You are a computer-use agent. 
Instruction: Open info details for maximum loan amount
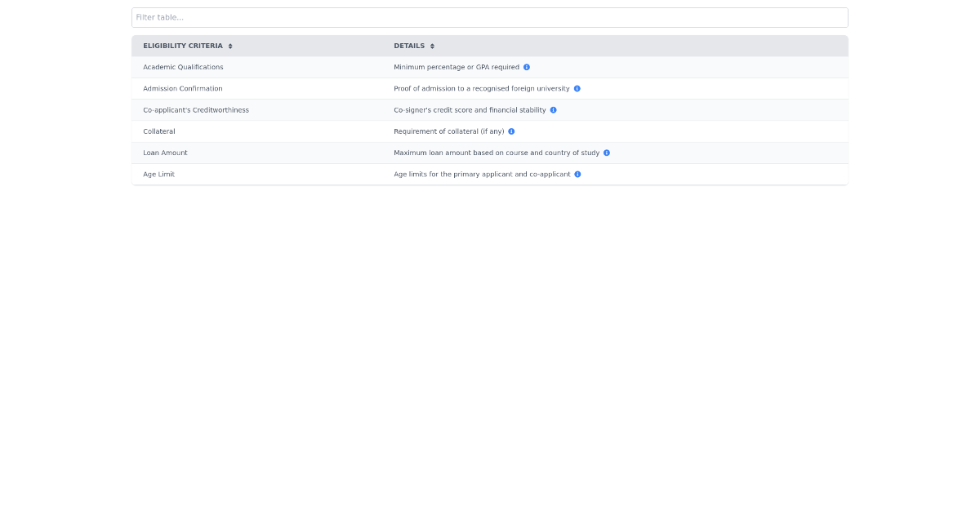point(606,153)
